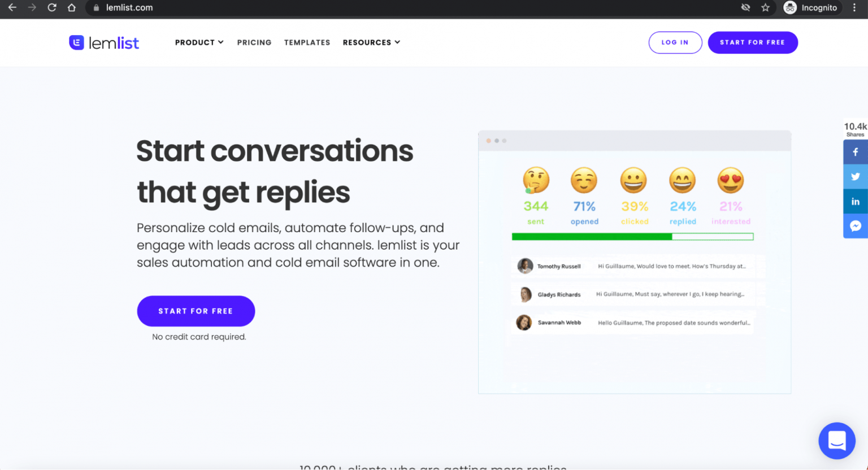Share the page on Facebook
868x470 pixels.
tap(855, 151)
